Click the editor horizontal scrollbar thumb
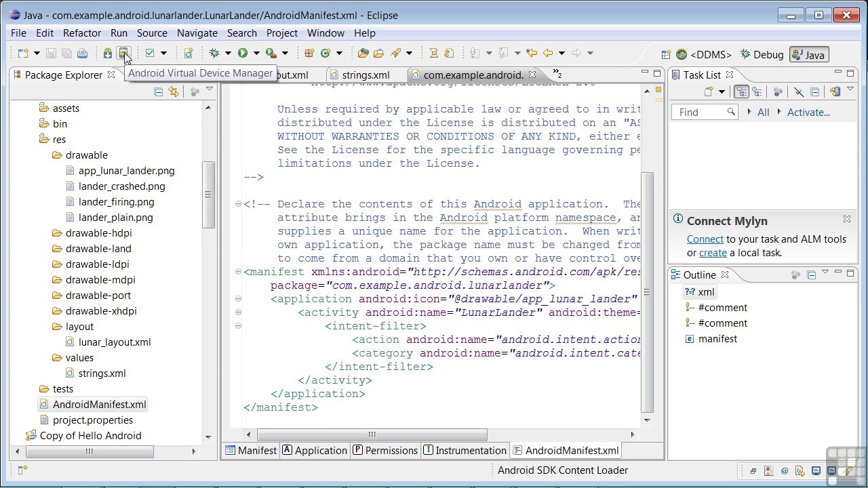The height and width of the screenshot is (488, 868). (x=372, y=434)
